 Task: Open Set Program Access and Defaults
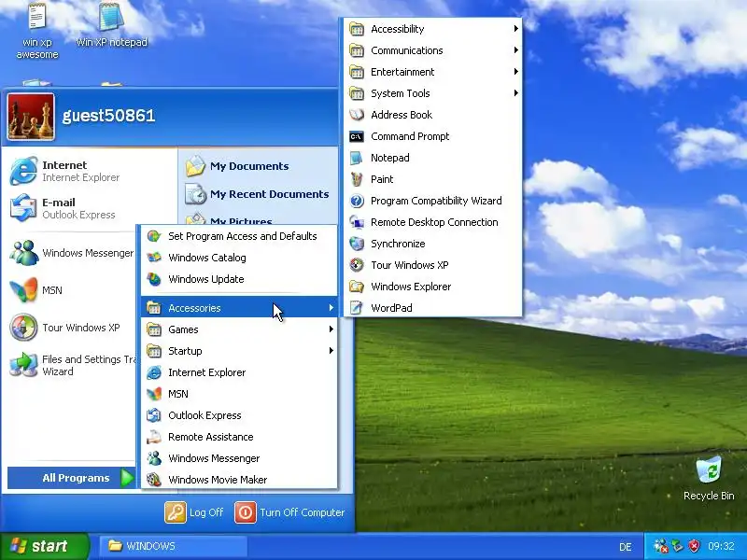(239, 236)
